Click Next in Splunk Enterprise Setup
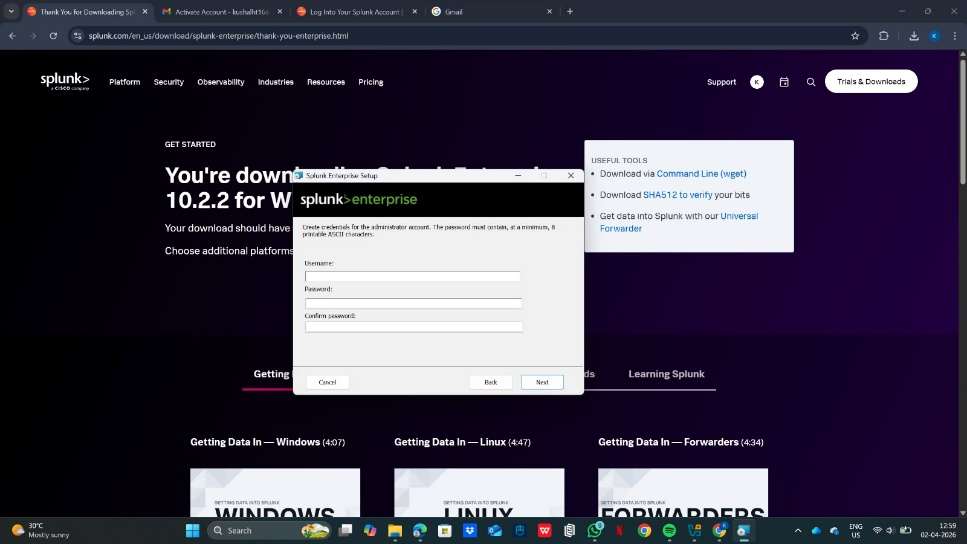This screenshot has width=967, height=544. pyautogui.click(x=541, y=382)
